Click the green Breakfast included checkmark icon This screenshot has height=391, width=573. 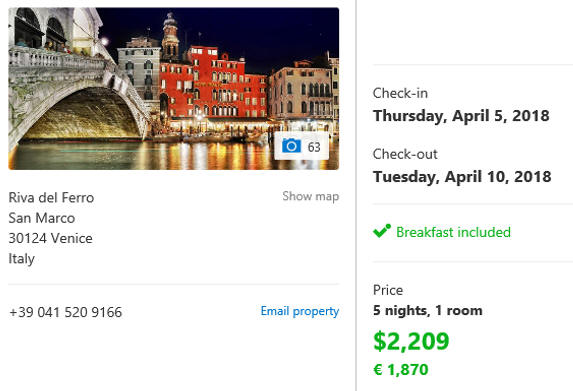tap(382, 231)
